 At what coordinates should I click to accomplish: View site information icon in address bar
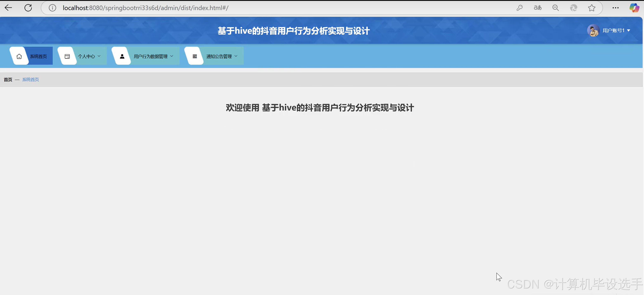52,8
